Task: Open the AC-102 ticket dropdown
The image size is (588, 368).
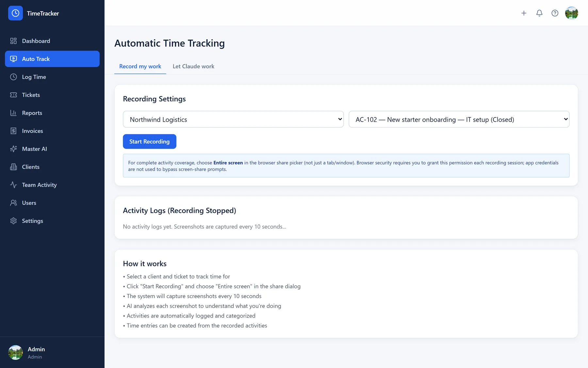Action: click(459, 119)
